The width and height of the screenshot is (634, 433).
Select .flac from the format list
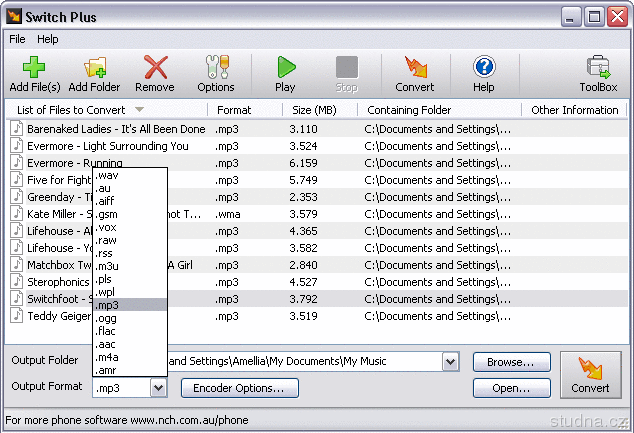point(107,331)
